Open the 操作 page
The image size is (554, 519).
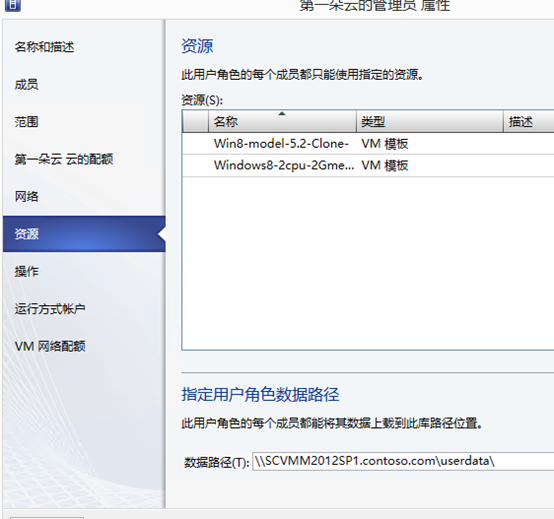pyautogui.click(x=26, y=271)
